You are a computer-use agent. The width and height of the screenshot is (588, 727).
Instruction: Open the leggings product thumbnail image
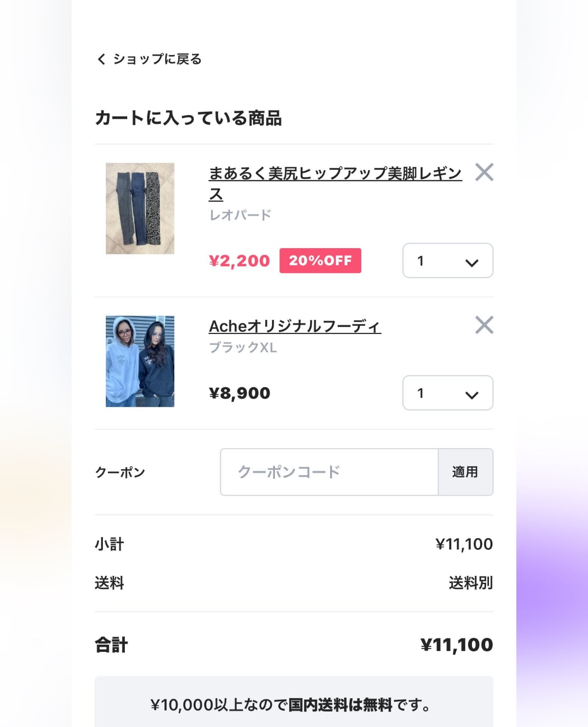click(x=140, y=208)
